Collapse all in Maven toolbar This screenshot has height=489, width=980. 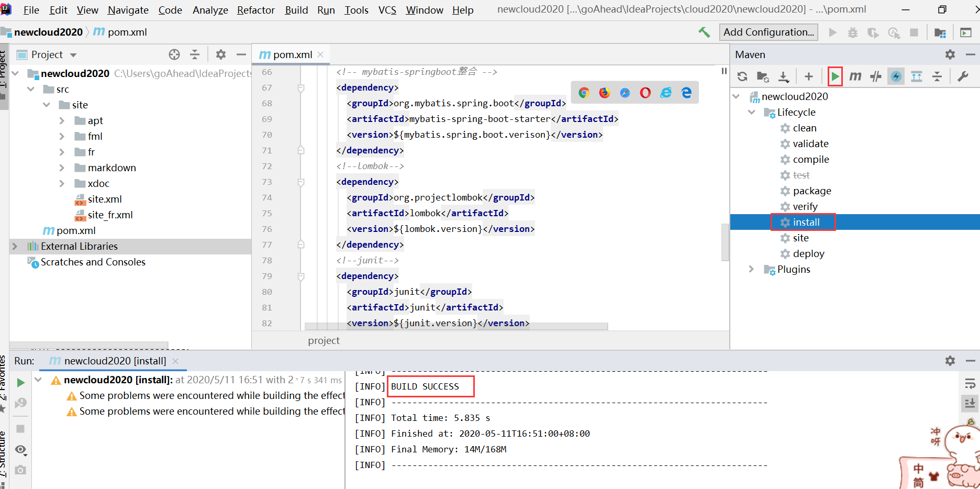click(937, 76)
